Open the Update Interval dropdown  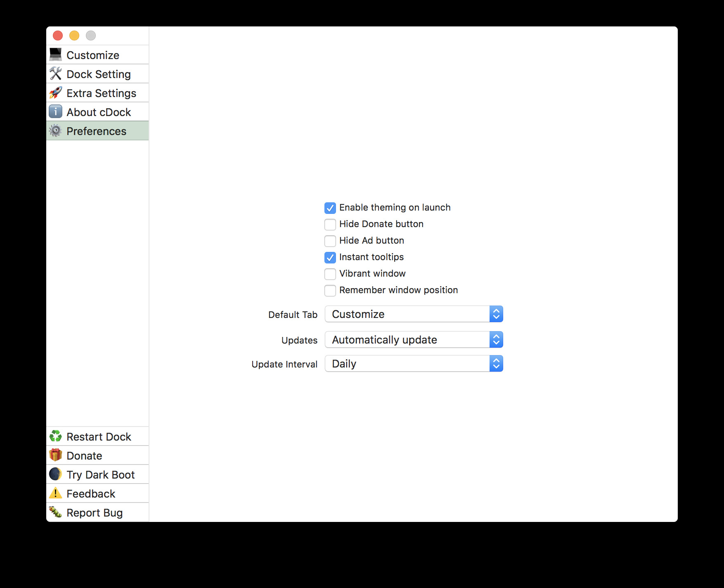414,364
